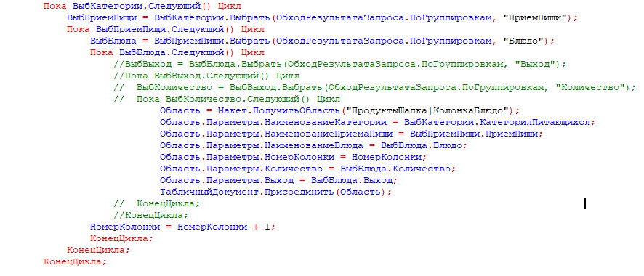Click "Область.Параметры.НаименованиеБлюда" assignment target
This screenshot has height=276, width=644.
[262, 145]
